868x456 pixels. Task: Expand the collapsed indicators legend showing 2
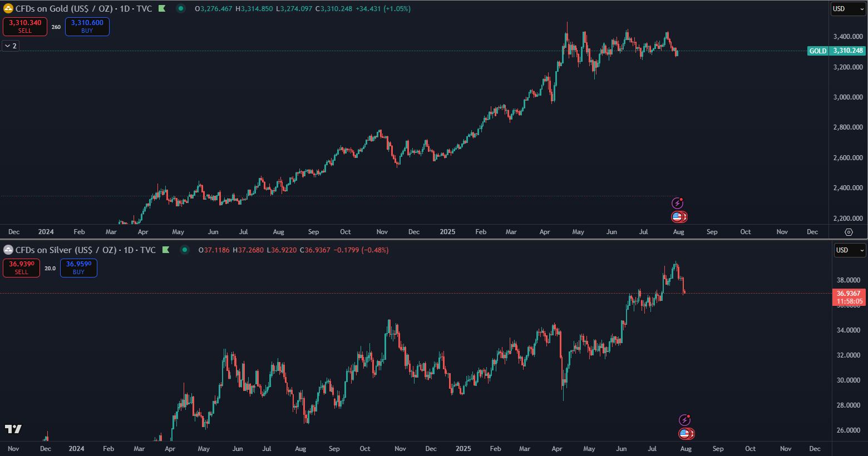pyautogui.click(x=11, y=46)
